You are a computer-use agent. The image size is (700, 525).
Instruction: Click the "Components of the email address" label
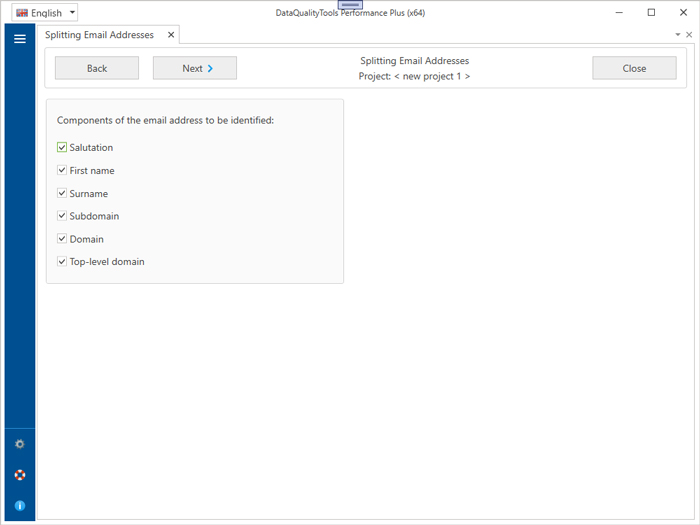[x=165, y=120]
